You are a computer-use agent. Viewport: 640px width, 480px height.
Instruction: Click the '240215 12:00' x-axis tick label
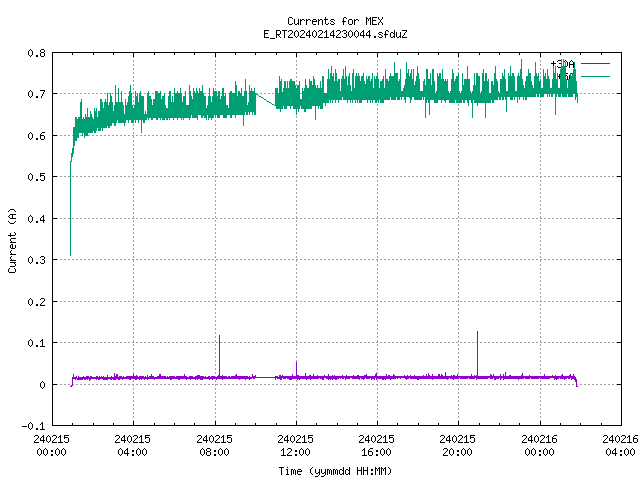coord(295,445)
